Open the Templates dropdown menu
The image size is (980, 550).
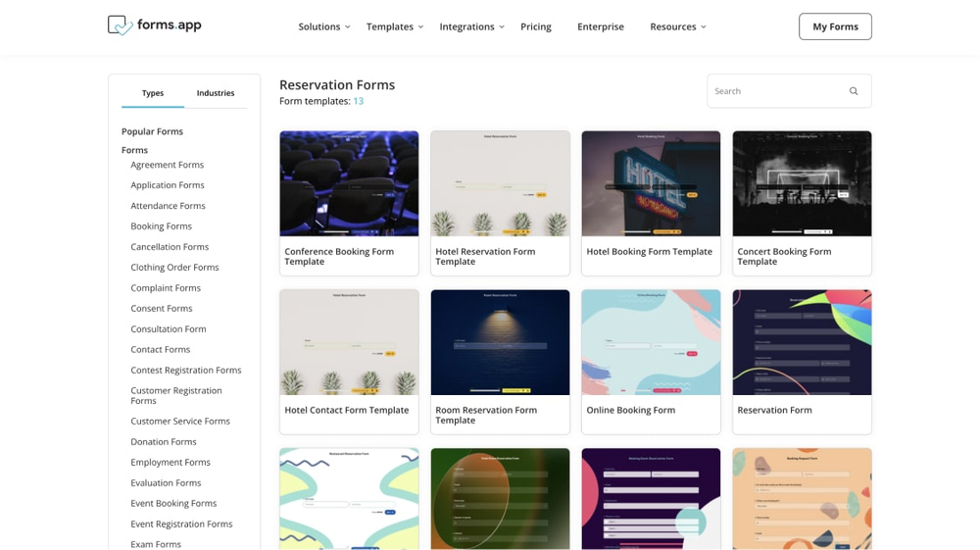394,26
